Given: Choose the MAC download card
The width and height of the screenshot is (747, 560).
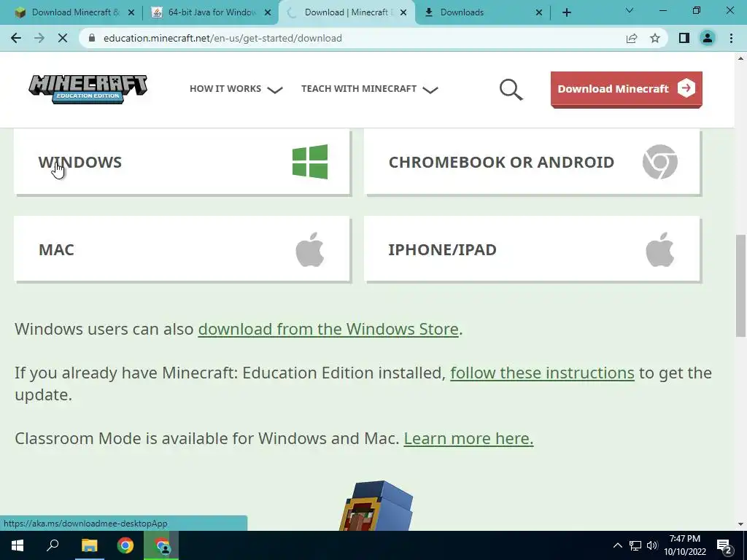Looking at the screenshot, I should [182, 249].
